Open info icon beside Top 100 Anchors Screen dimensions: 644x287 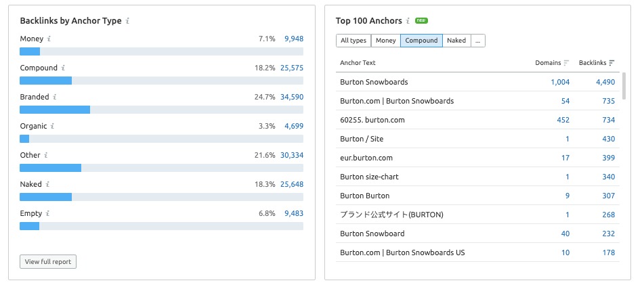(408, 21)
